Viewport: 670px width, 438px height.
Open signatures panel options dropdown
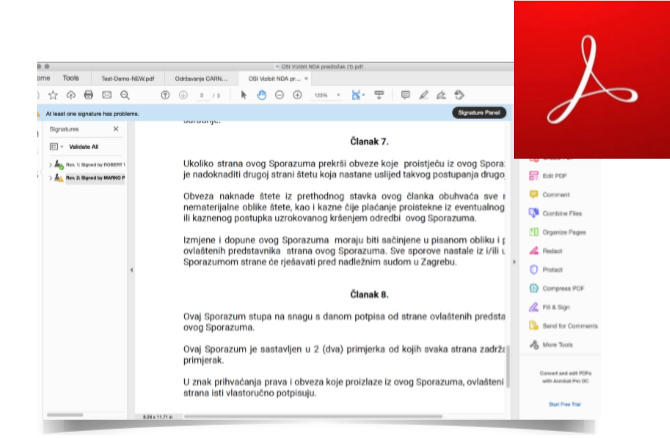click(56, 147)
